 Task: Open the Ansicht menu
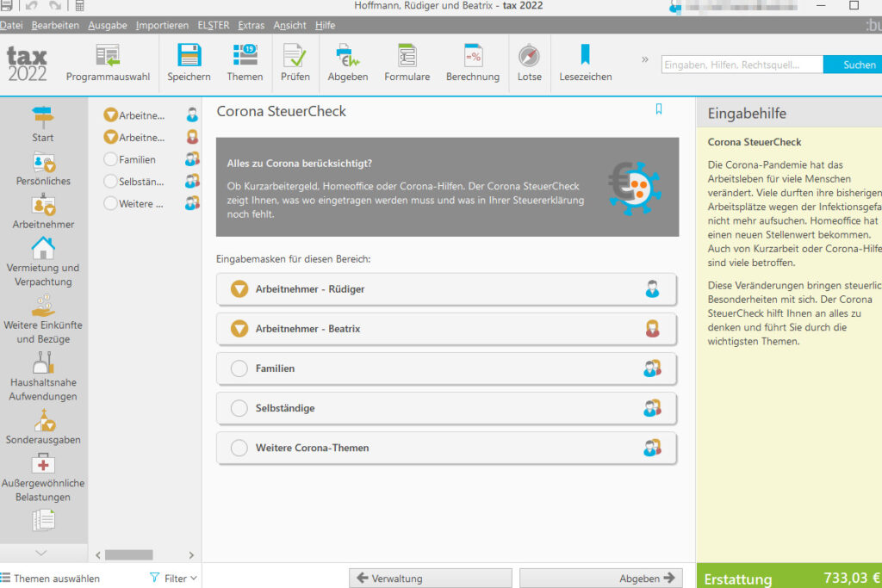(x=289, y=25)
